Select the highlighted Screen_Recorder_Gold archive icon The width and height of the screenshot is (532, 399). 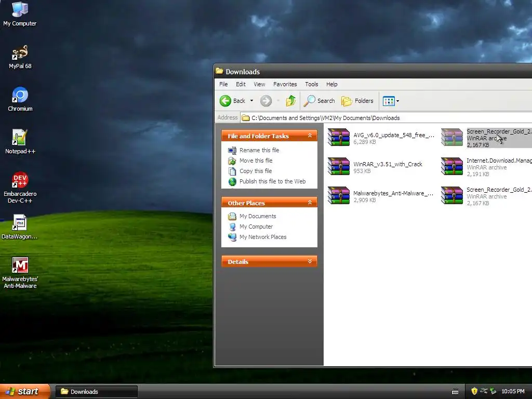pos(452,137)
